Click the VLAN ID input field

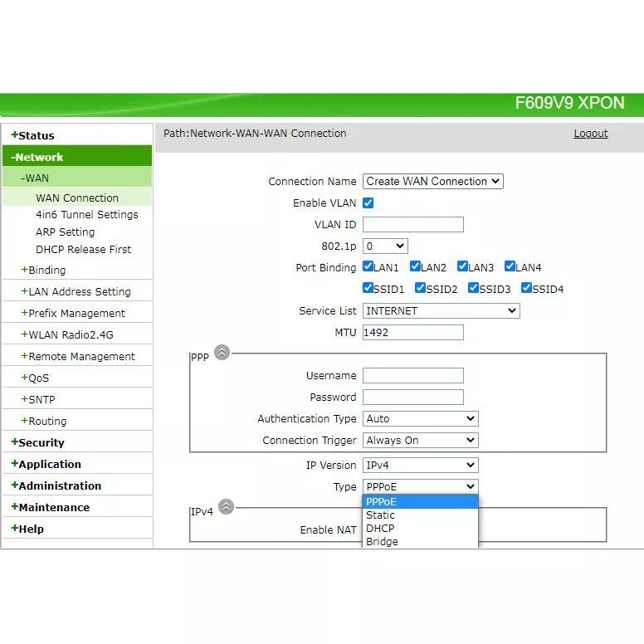[x=413, y=225]
